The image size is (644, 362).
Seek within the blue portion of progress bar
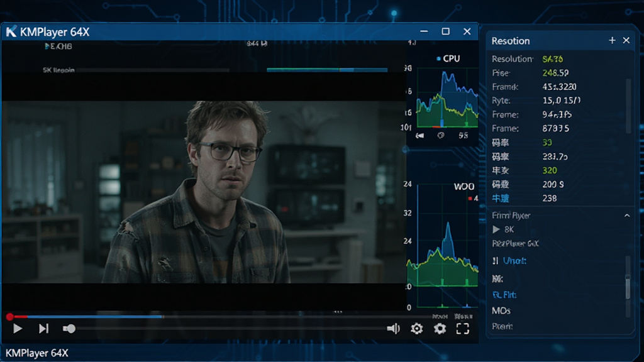pyautogui.click(x=96, y=317)
